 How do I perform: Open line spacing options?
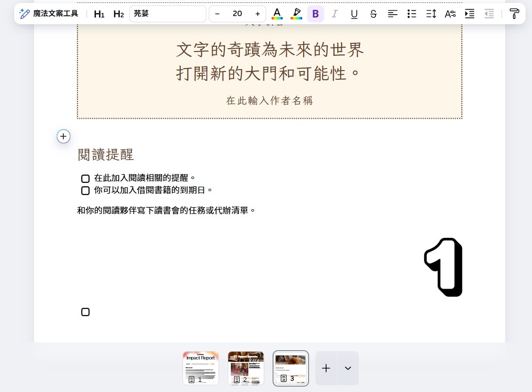(431, 14)
